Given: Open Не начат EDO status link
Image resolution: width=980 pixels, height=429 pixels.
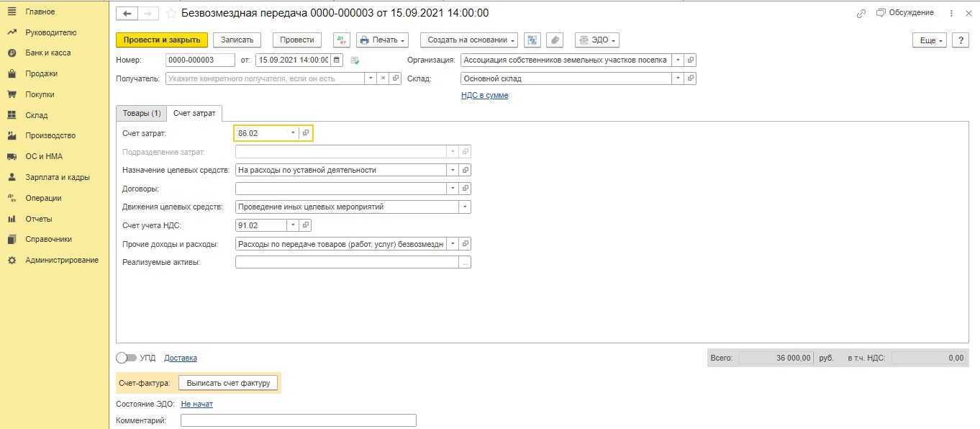Looking at the screenshot, I should click(196, 404).
